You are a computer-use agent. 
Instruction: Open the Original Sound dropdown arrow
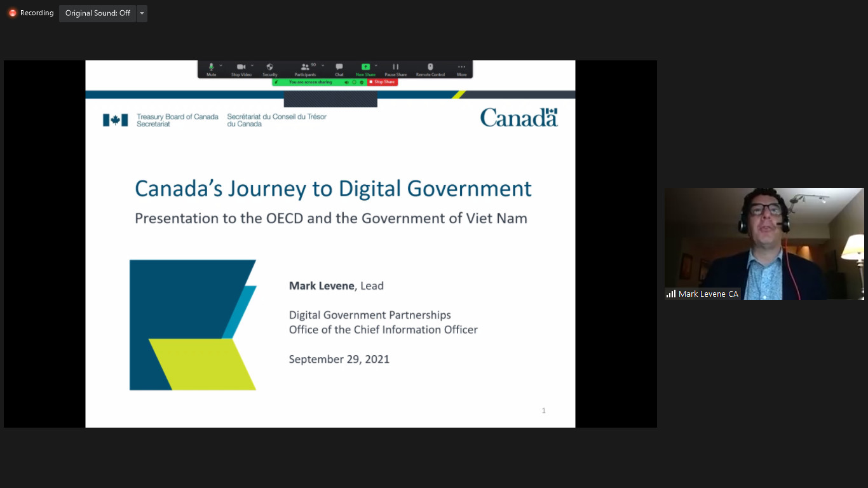point(142,13)
